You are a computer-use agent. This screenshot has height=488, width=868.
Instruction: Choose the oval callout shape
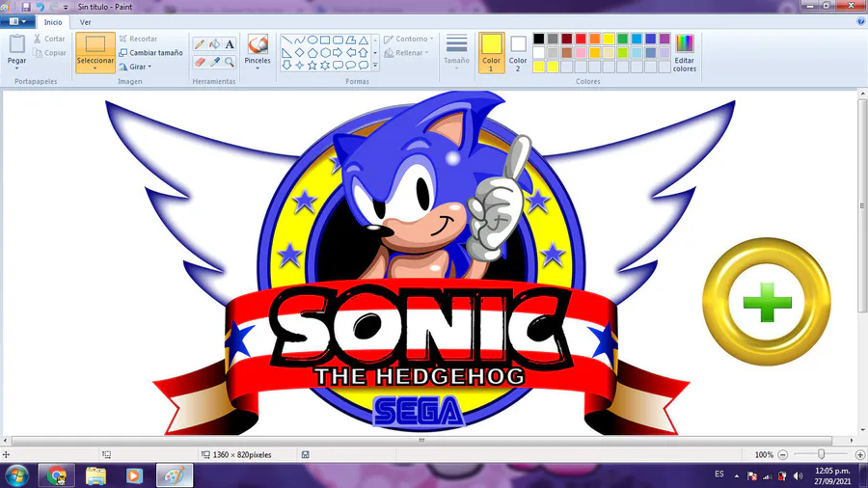[x=350, y=66]
